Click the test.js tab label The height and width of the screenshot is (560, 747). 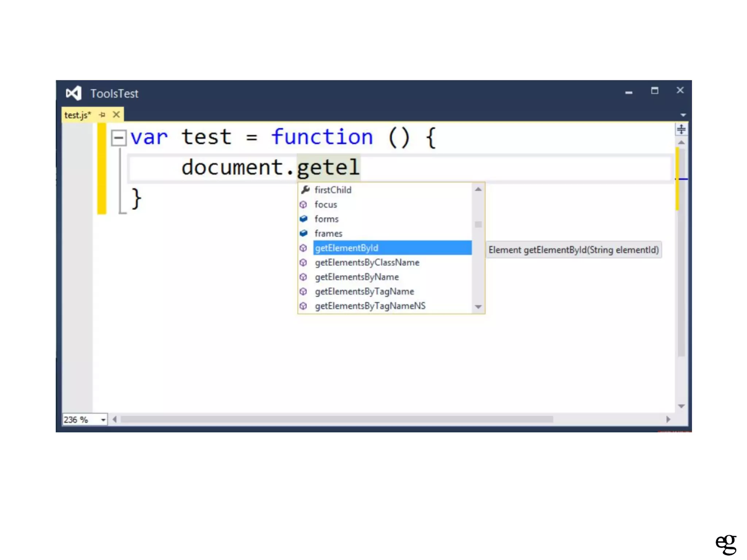[77, 115]
